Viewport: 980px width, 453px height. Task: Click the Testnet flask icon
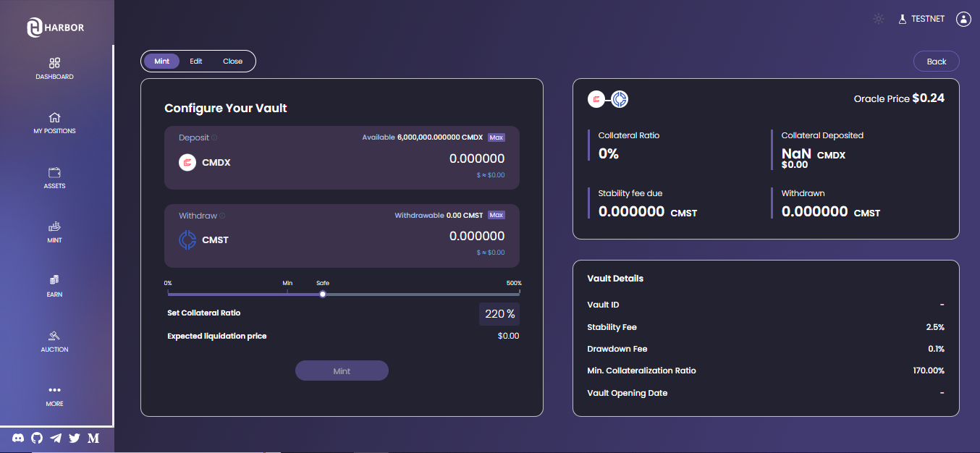click(903, 19)
